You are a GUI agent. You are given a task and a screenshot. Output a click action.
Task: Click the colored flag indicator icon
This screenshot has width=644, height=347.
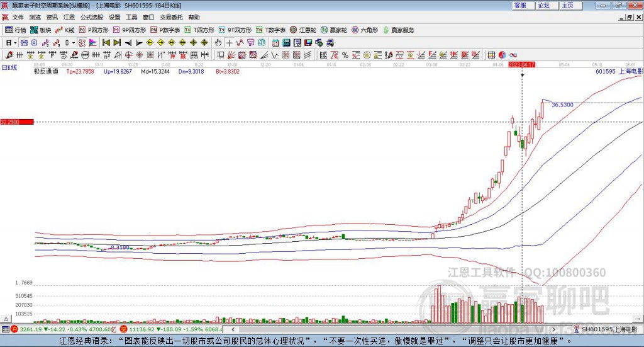[x=93, y=43]
